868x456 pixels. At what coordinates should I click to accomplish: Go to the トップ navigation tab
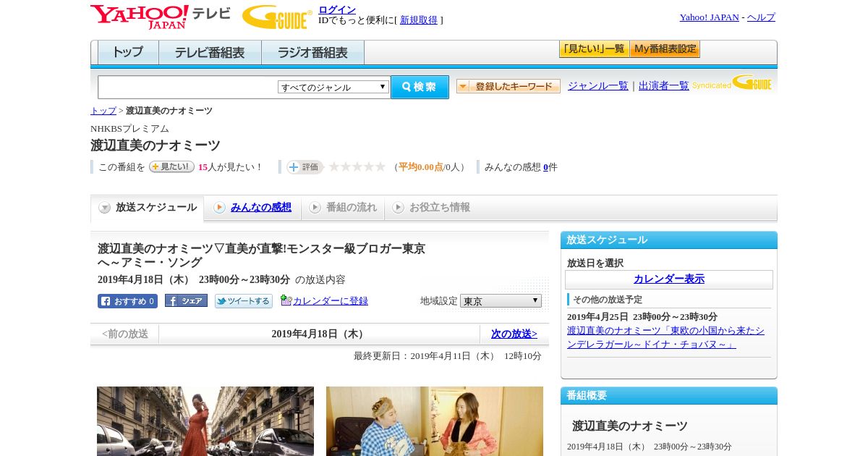tap(128, 53)
